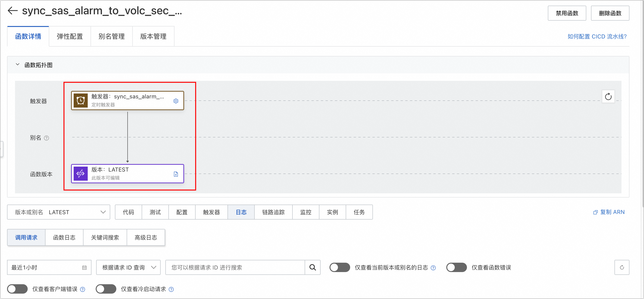Collapse the 函数拓扑图 section
This screenshot has width=644, height=299.
(18, 65)
